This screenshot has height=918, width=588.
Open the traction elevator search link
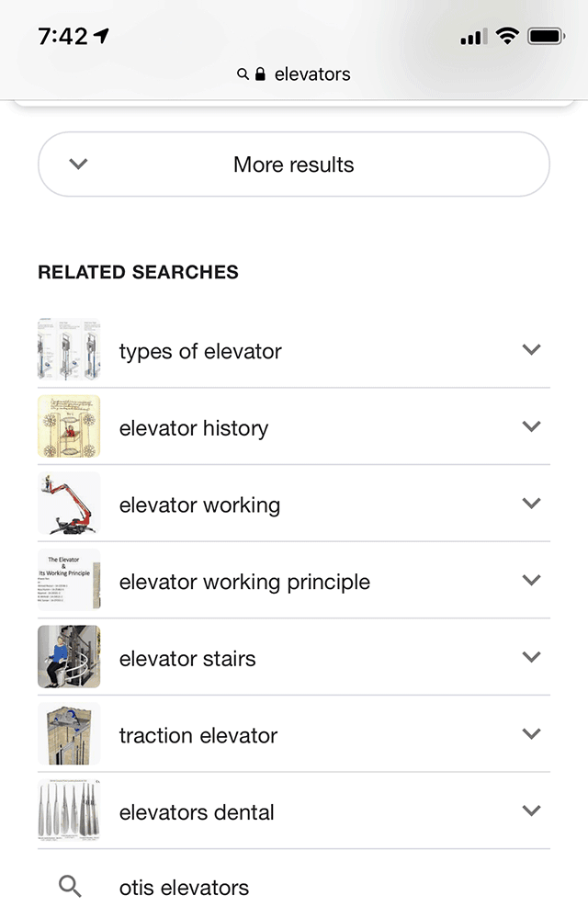tap(198, 735)
